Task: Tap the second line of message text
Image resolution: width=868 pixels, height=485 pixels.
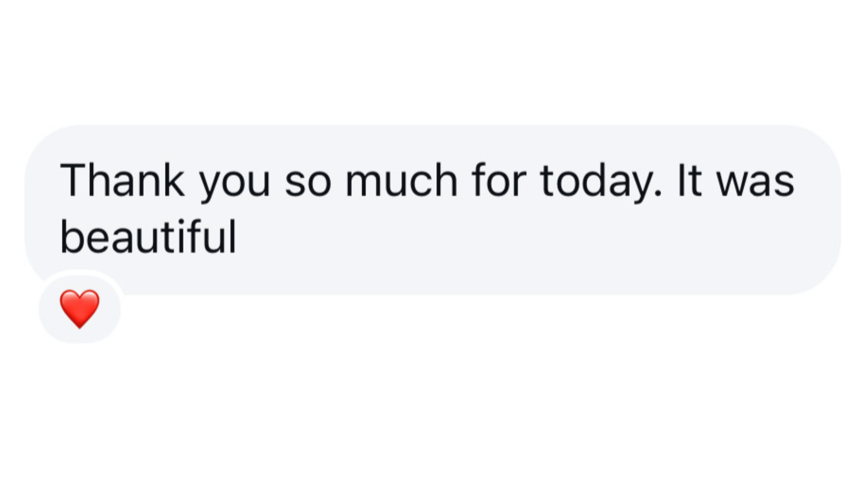Action: pyautogui.click(x=148, y=237)
